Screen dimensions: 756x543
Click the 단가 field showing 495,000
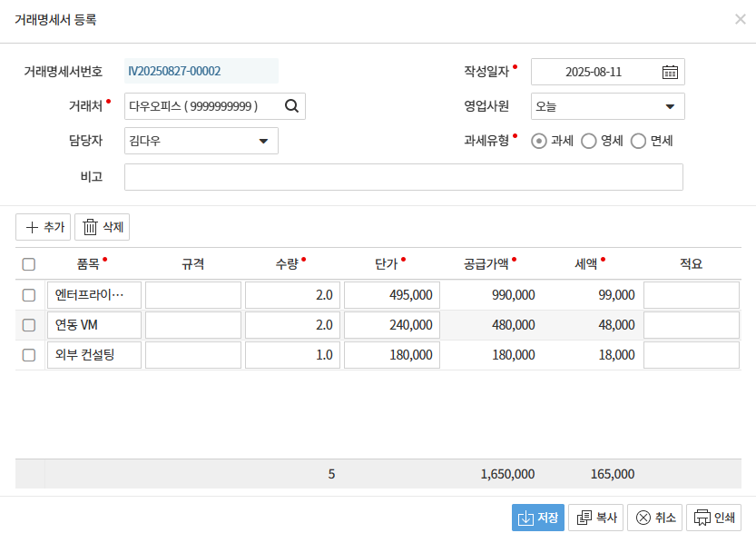point(391,295)
